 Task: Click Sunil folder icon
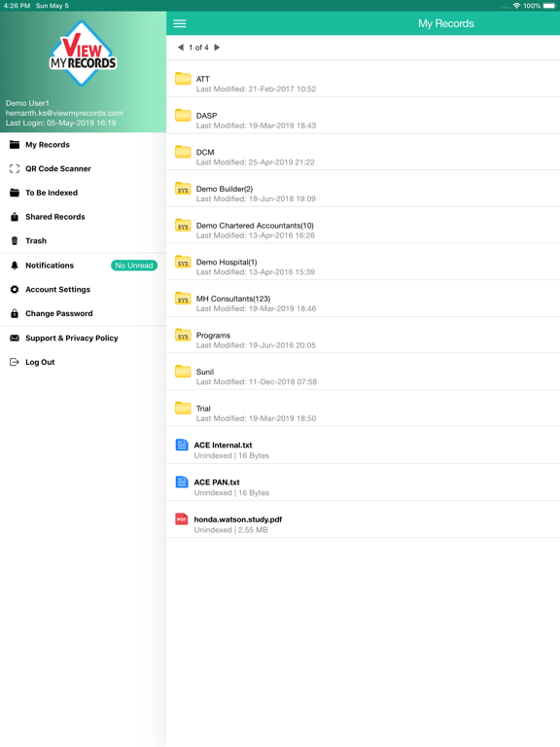point(183,372)
